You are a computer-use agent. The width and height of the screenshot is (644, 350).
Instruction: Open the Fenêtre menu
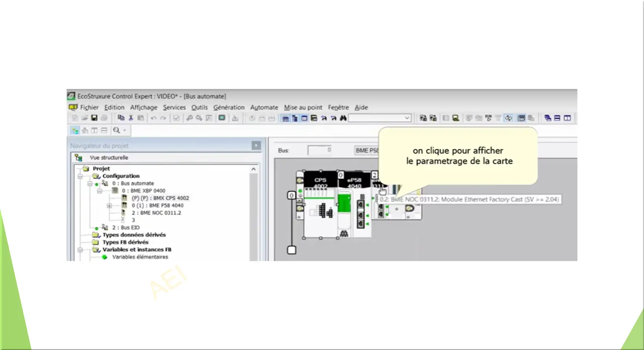click(338, 108)
